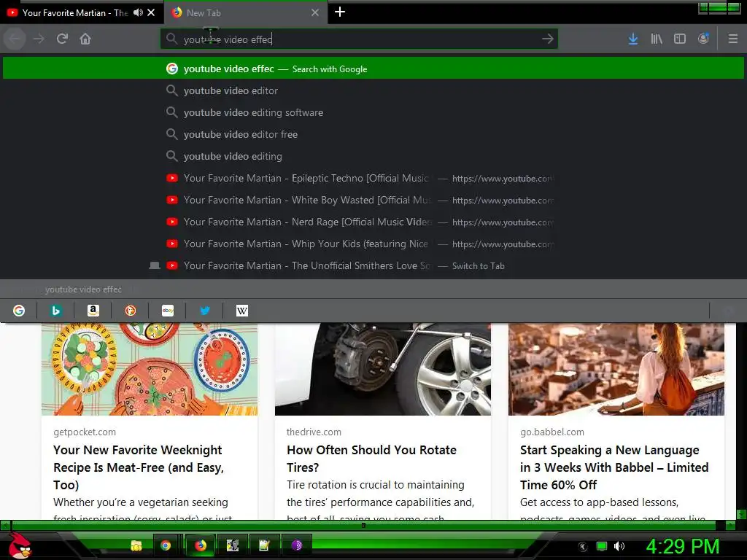Open history result Epileptic Techno
Screen dimensions: 747x560
coord(373,178)
